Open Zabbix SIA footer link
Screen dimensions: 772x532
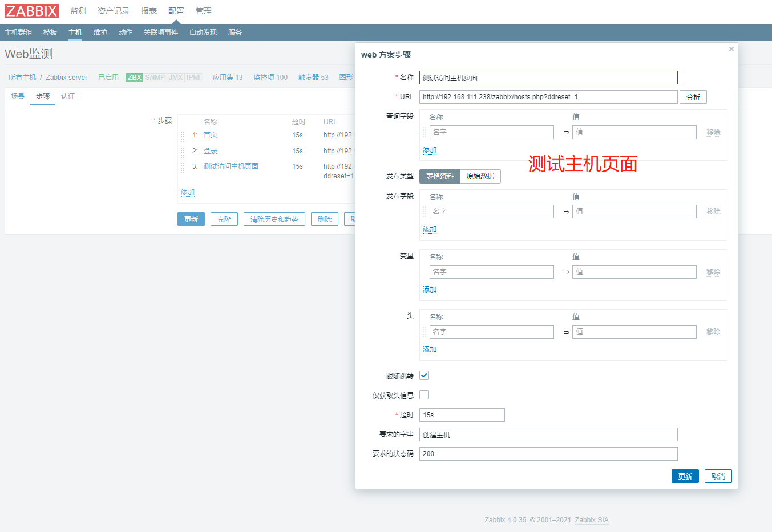(592, 520)
